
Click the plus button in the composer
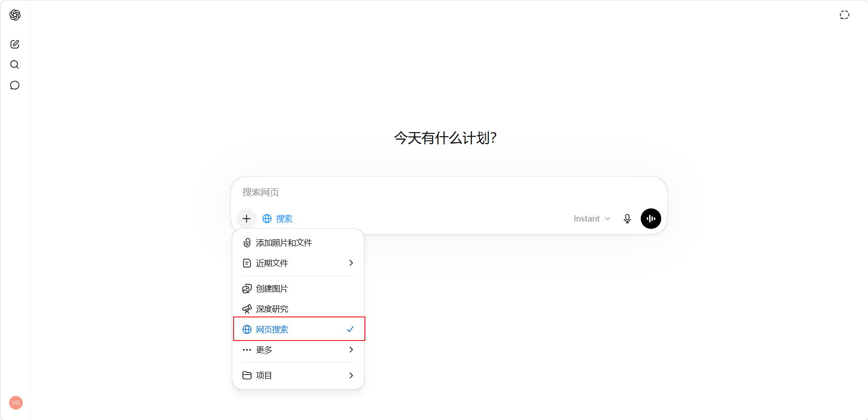point(246,219)
